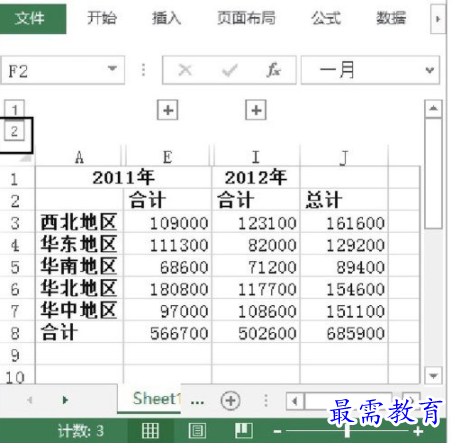Switch to Page Break Preview icon
This screenshot has height=443, width=451.
point(244,431)
